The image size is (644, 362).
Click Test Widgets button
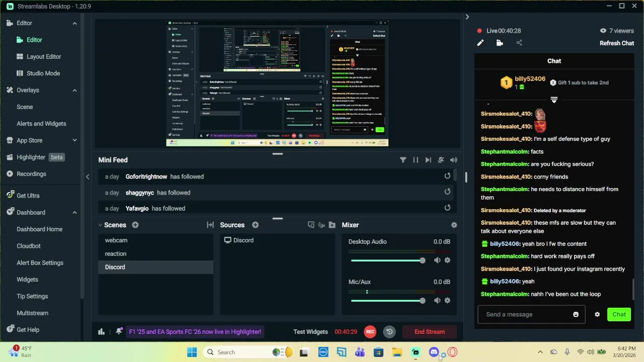(310, 332)
